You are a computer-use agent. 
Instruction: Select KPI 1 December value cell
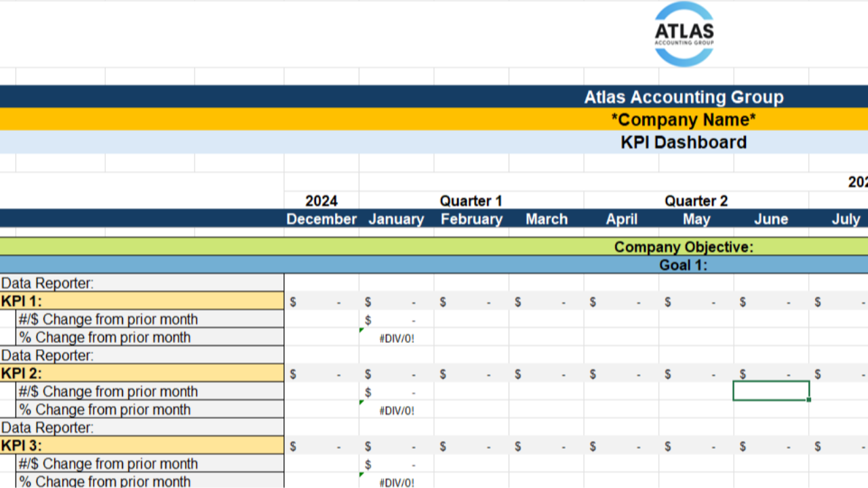point(321,302)
